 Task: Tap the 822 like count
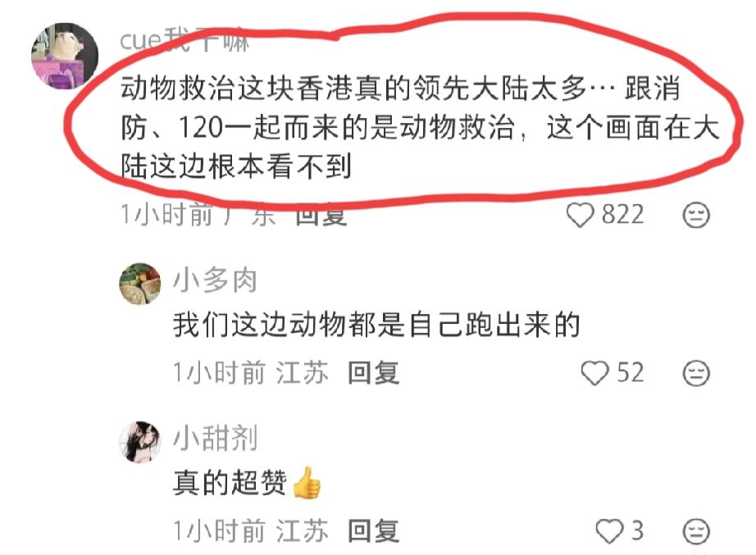click(x=622, y=215)
